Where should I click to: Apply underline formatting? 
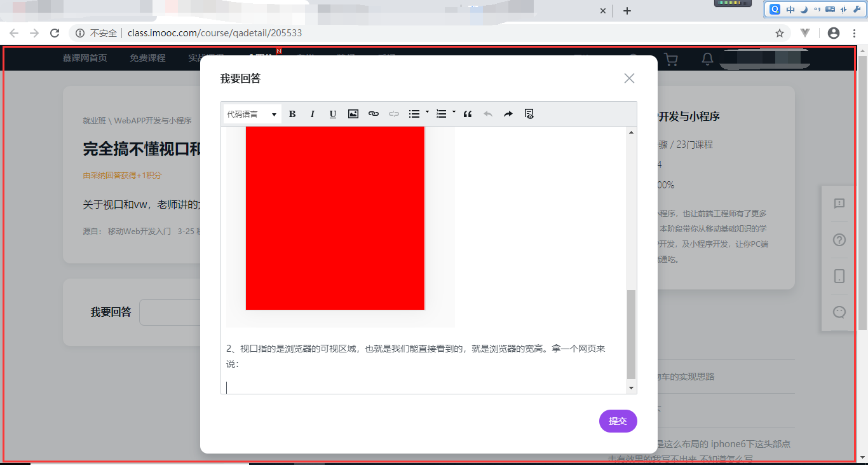pyautogui.click(x=332, y=113)
